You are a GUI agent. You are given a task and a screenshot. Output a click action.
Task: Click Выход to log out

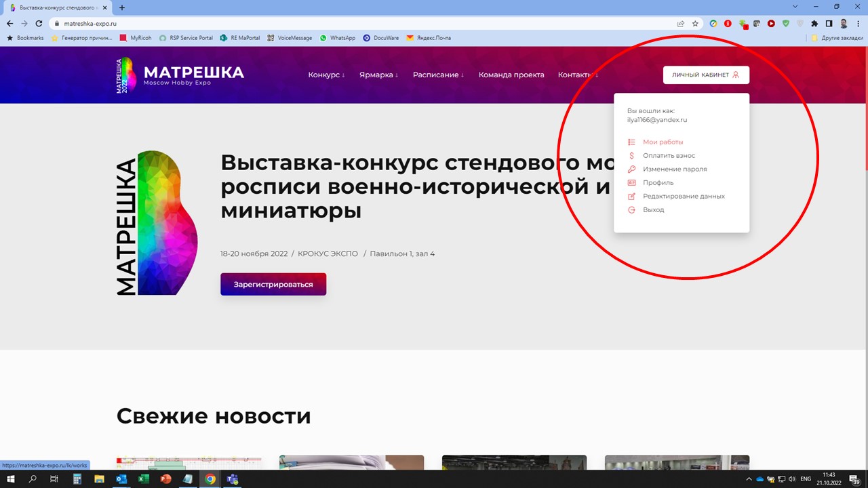[x=653, y=210]
